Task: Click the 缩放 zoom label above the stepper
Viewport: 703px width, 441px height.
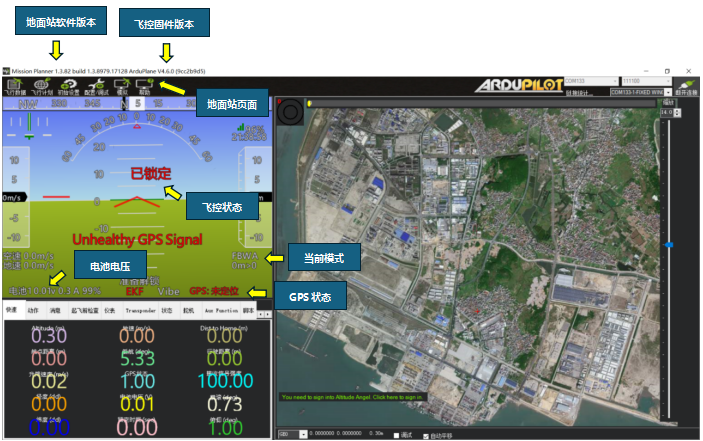Action: click(668, 103)
